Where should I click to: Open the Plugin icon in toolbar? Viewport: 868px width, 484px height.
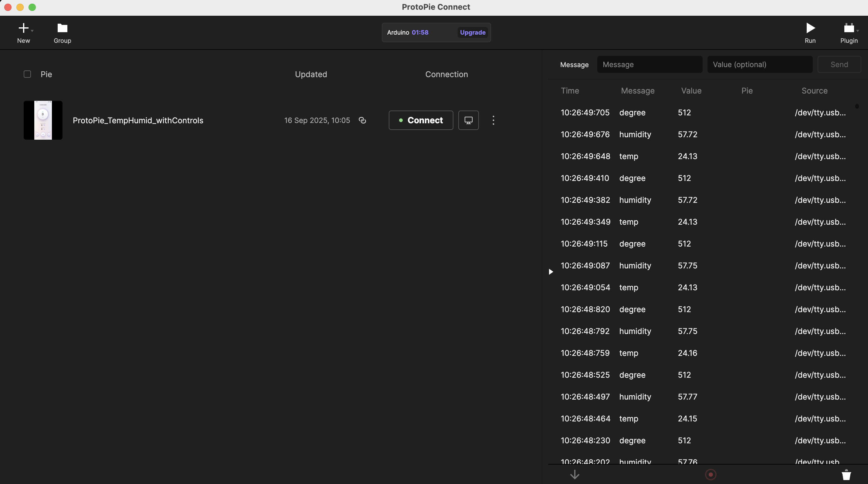(x=849, y=28)
